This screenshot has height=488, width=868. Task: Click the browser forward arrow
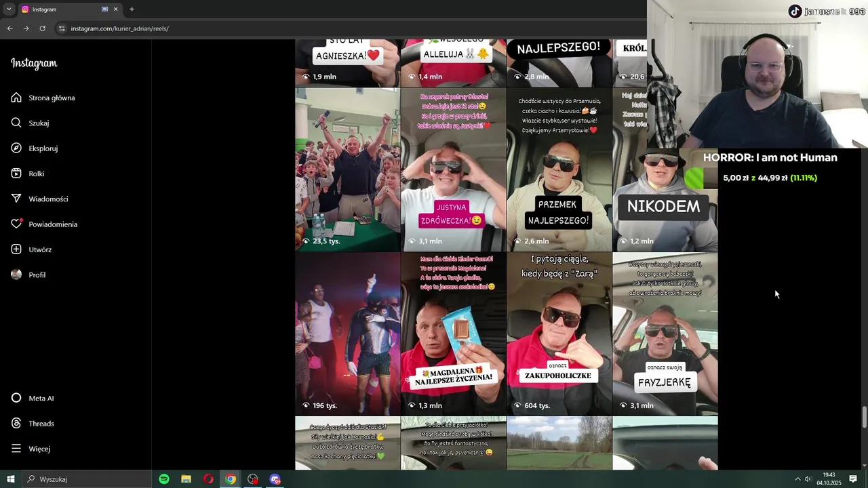(x=26, y=28)
